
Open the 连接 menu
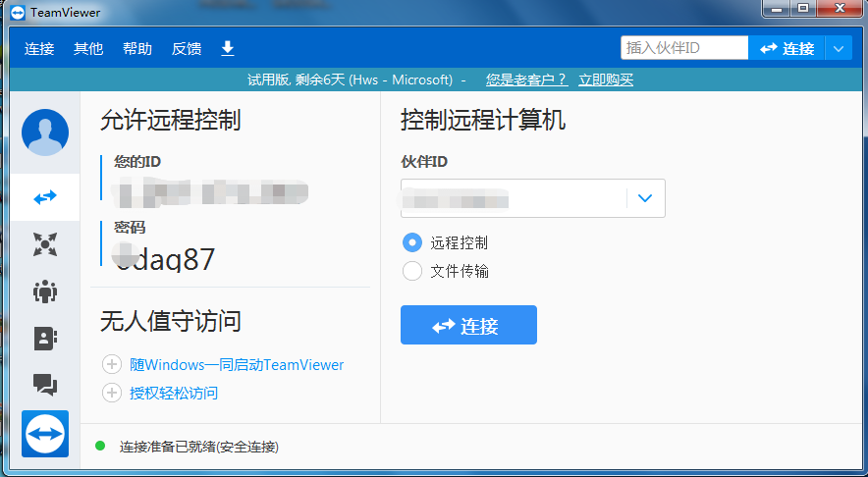[x=39, y=49]
